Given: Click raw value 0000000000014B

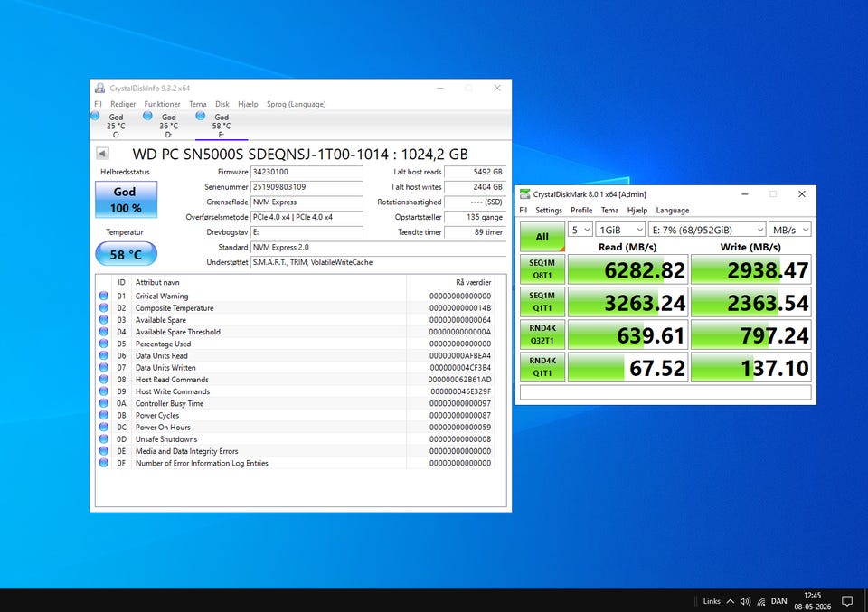Looking at the screenshot, I should coord(460,307).
